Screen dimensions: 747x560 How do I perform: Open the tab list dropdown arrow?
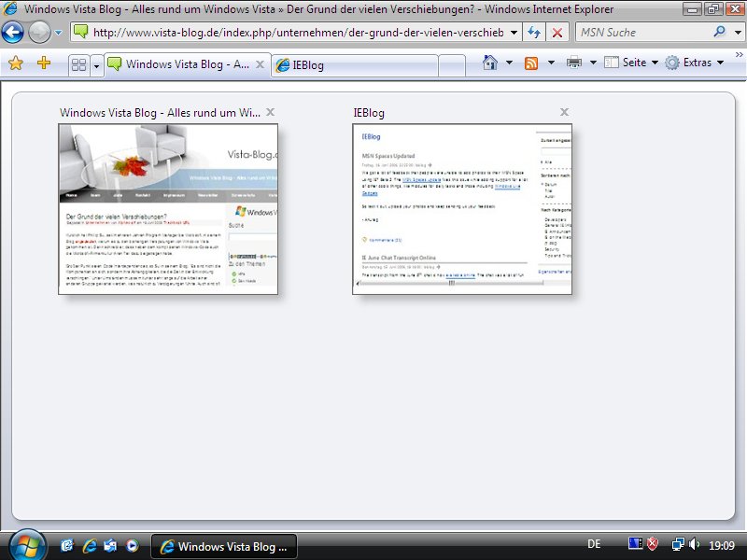point(96,65)
